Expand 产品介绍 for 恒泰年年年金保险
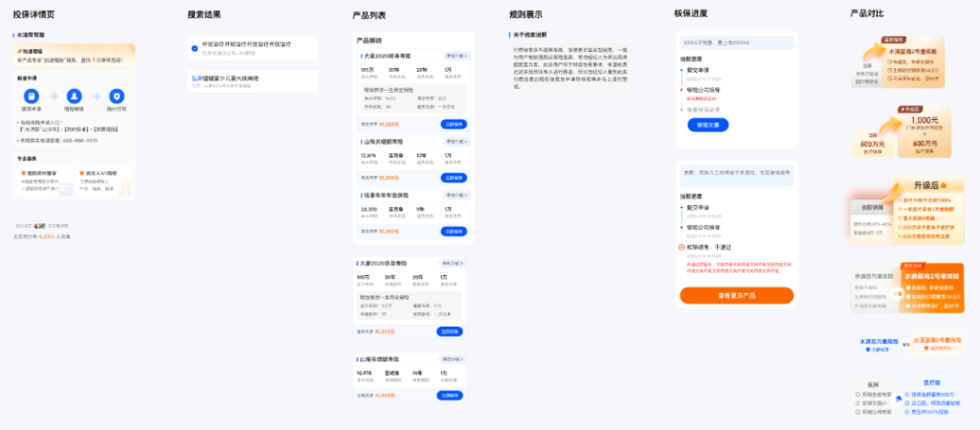Screen dimensions: 980x430 (x=456, y=194)
